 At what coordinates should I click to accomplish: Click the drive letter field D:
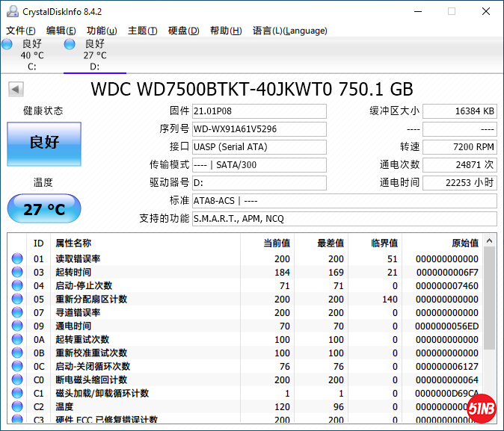coord(259,183)
